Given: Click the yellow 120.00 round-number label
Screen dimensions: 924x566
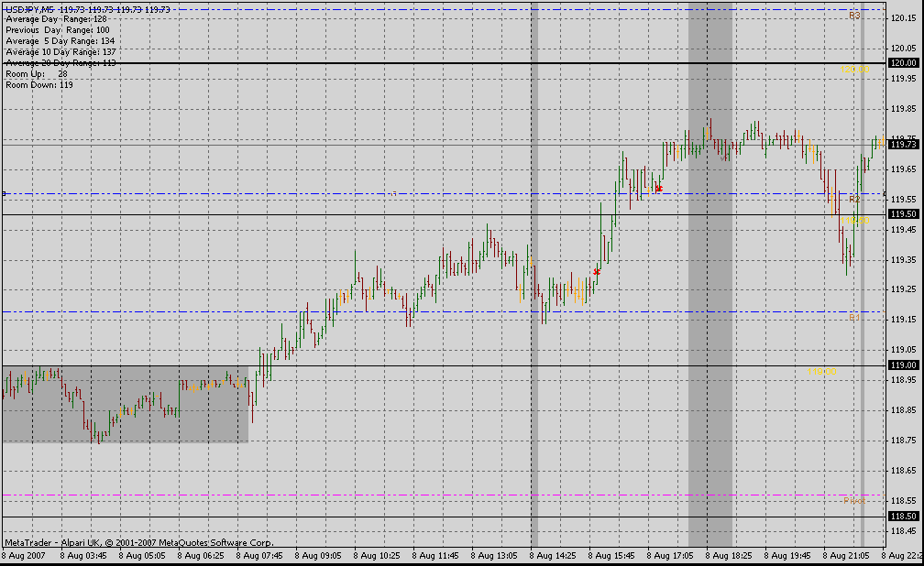Looking at the screenshot, I should (x=856, y=70).
